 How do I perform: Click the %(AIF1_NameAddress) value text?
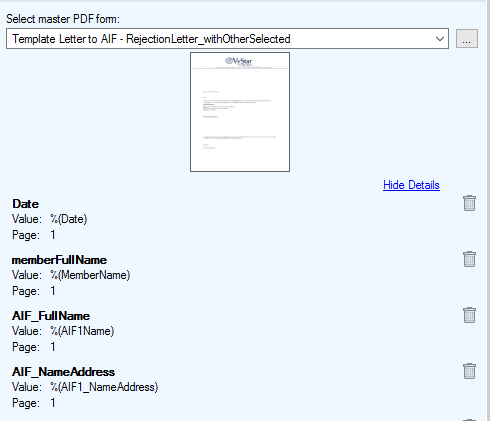(104, 387)
